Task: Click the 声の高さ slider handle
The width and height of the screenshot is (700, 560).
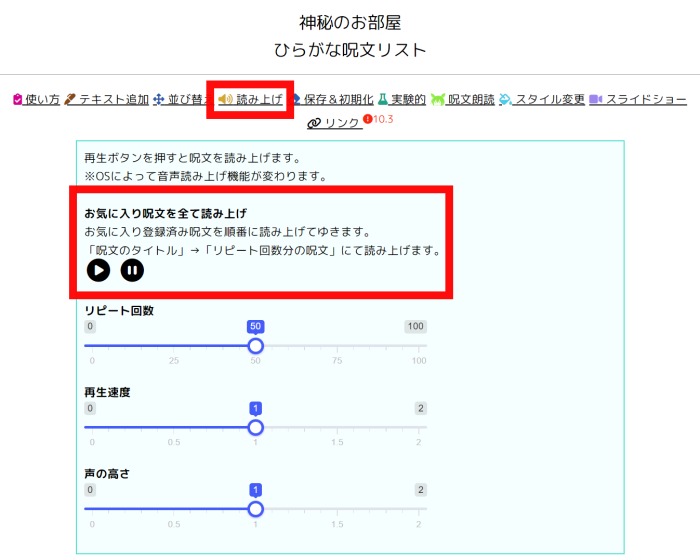Action: click(x=255, y=509)
